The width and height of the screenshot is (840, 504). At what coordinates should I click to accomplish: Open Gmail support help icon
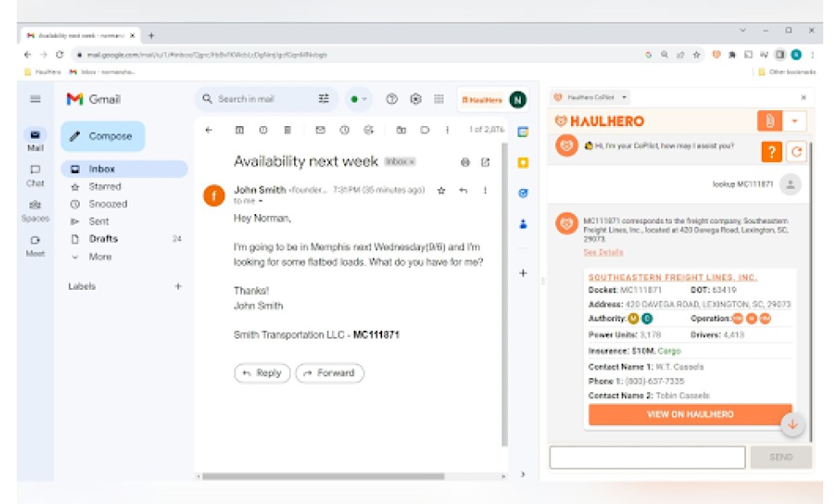pos(391,99)
